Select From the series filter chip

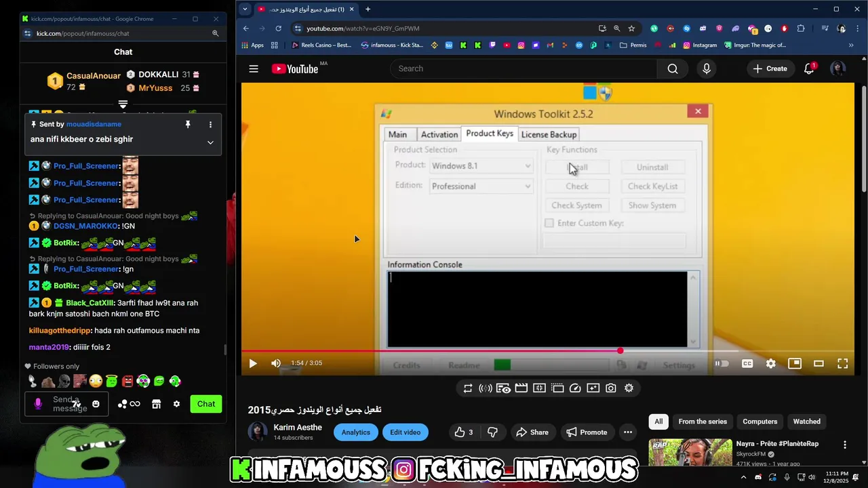[703, 422]
